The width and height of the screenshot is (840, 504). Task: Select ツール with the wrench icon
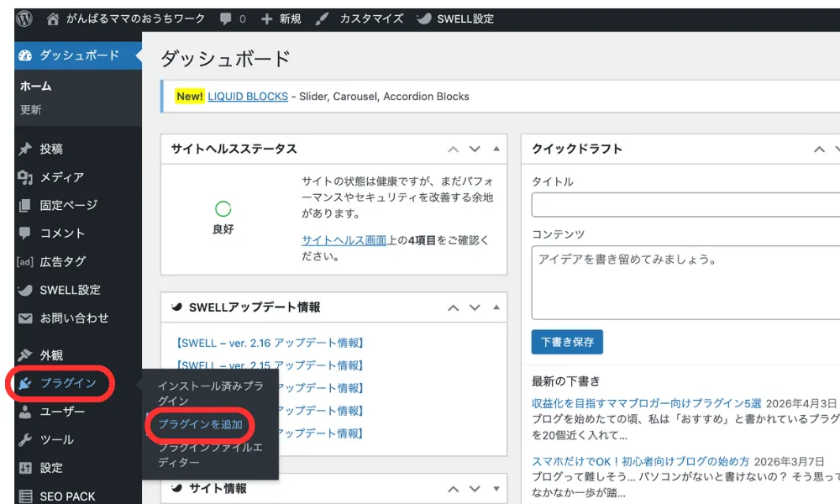pyautogui.click(x=25, y=439)
